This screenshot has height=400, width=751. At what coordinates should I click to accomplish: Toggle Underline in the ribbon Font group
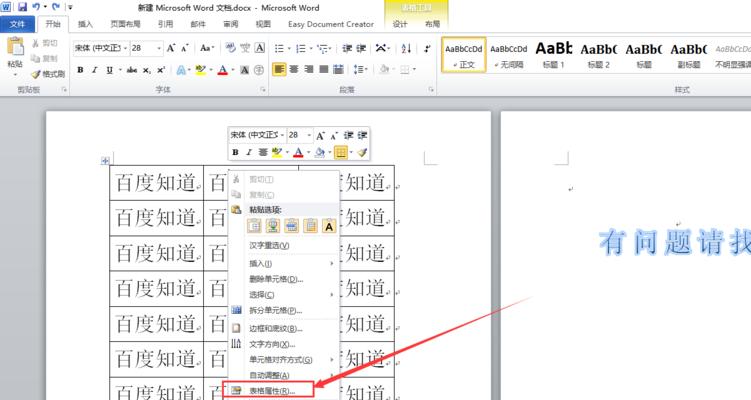pyautogui.click(x=109, y=70)
